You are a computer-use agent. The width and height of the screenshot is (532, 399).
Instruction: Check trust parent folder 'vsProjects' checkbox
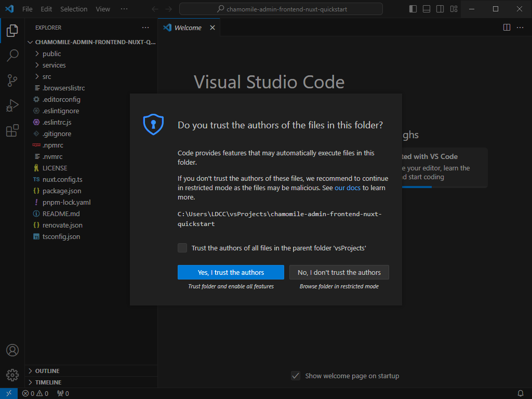(x=182, y=248)
